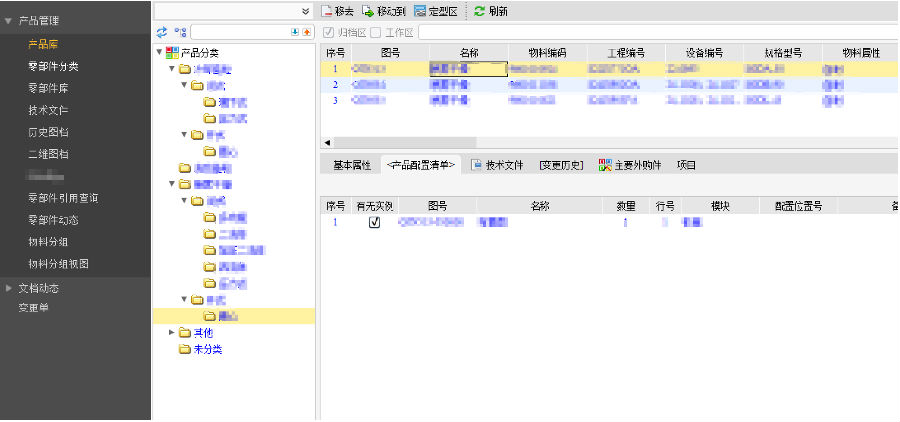
Task: Open 物料分组 in the sidebar
Action: point(48,242)
